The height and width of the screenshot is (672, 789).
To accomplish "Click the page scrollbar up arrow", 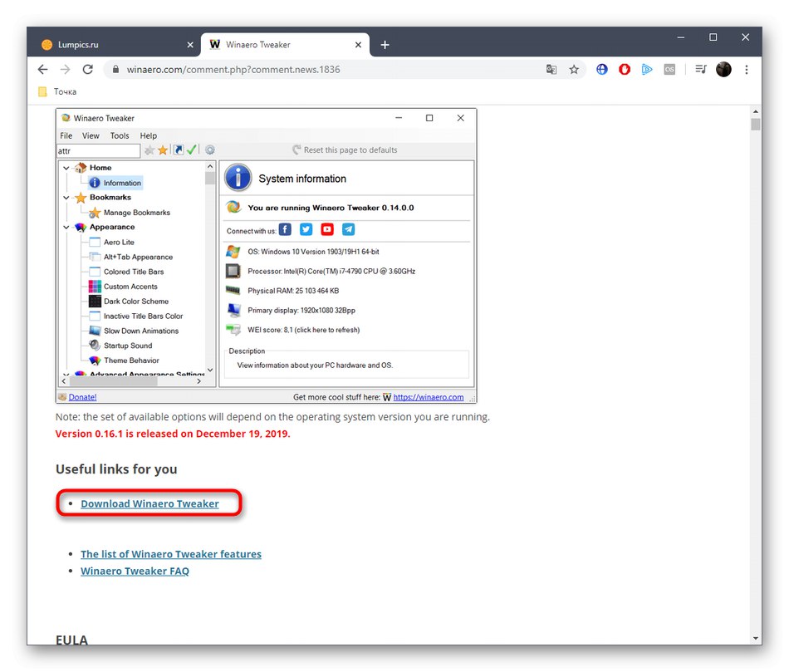I will [755, 111].
